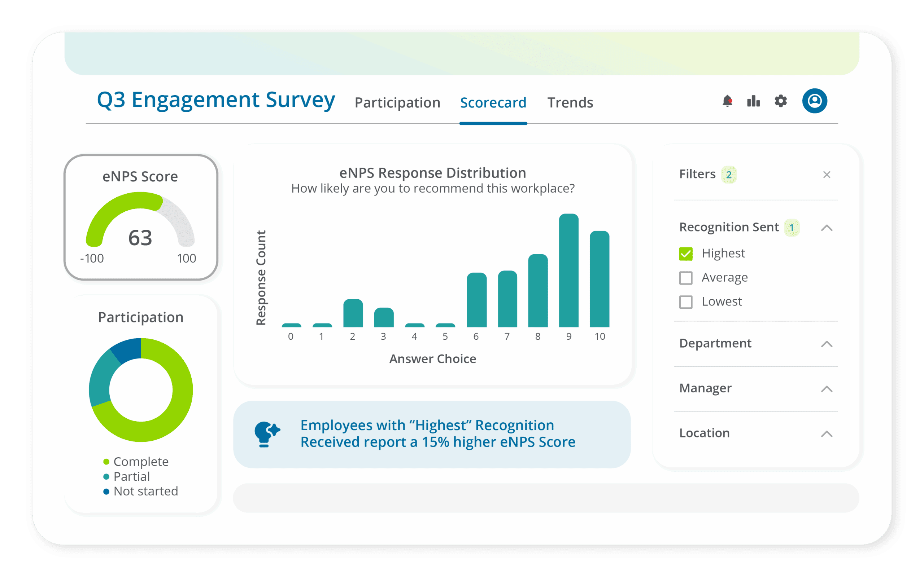The width and height of the screenshot is (924, 577).
Task: Close the Filters panel
Action: click(827, 175)
